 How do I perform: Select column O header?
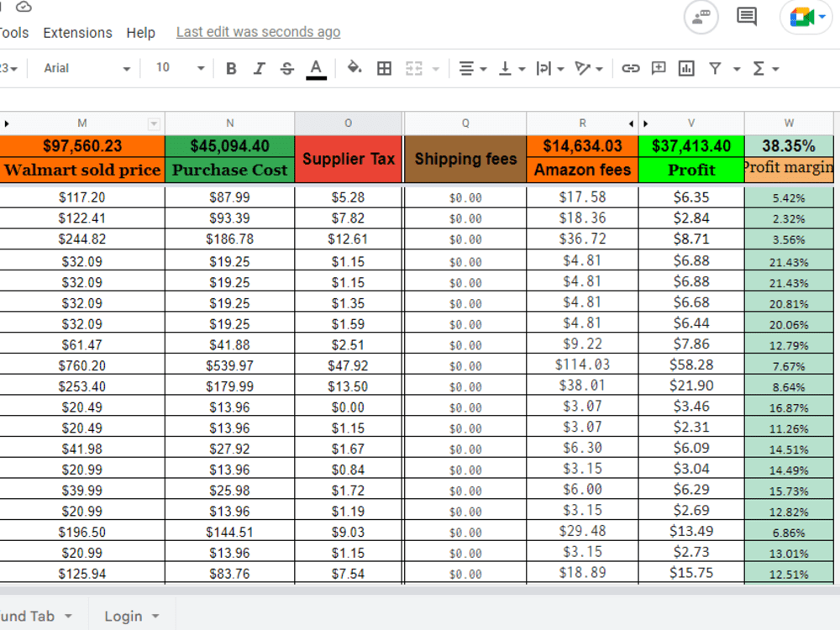[349, 123]
